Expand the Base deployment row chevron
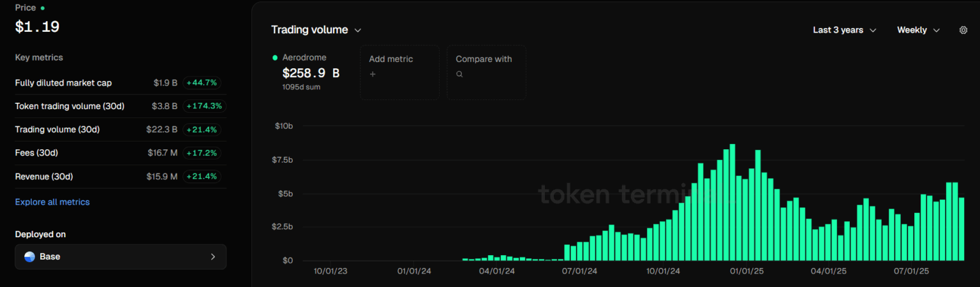The image size is (980, 287). [x=213, y=256]
